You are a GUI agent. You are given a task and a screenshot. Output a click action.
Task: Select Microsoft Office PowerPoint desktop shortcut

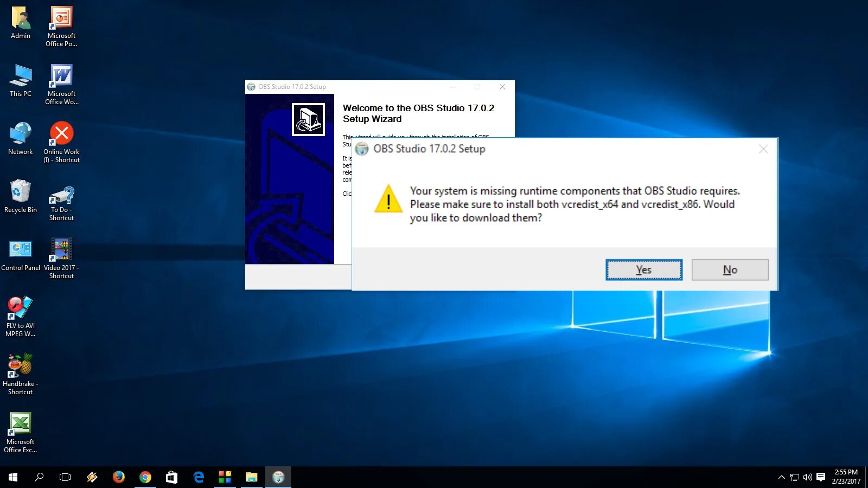pos(61,27)
